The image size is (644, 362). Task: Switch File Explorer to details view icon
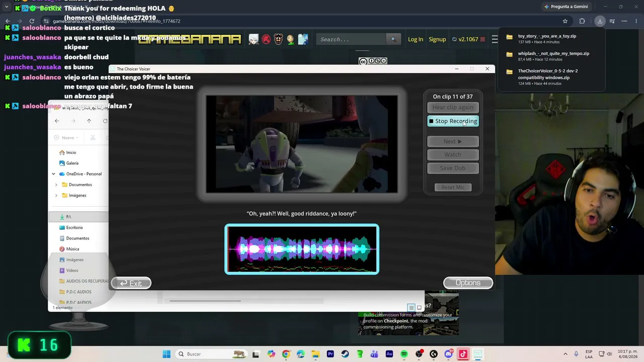(x=411, y=308)
